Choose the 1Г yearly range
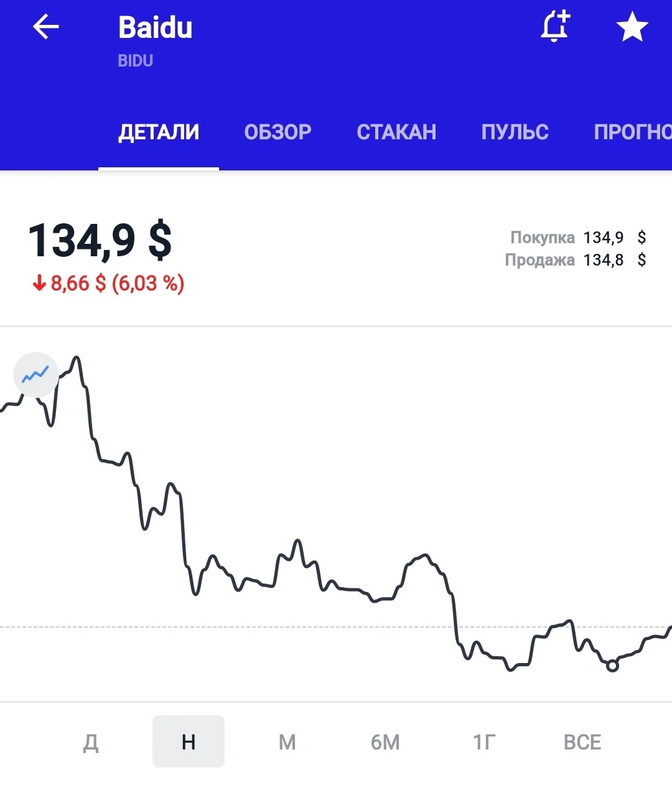The image size is (672, 798). 484,742
